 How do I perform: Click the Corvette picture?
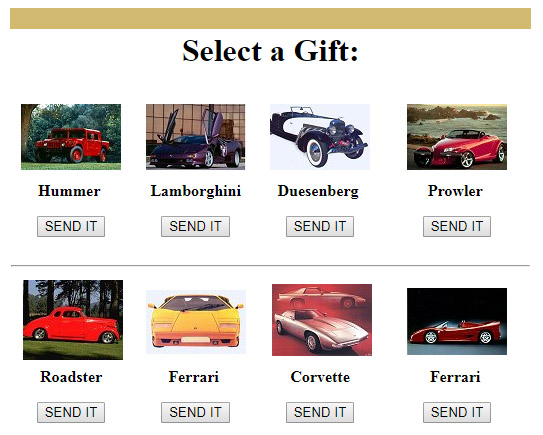[322, 320]
